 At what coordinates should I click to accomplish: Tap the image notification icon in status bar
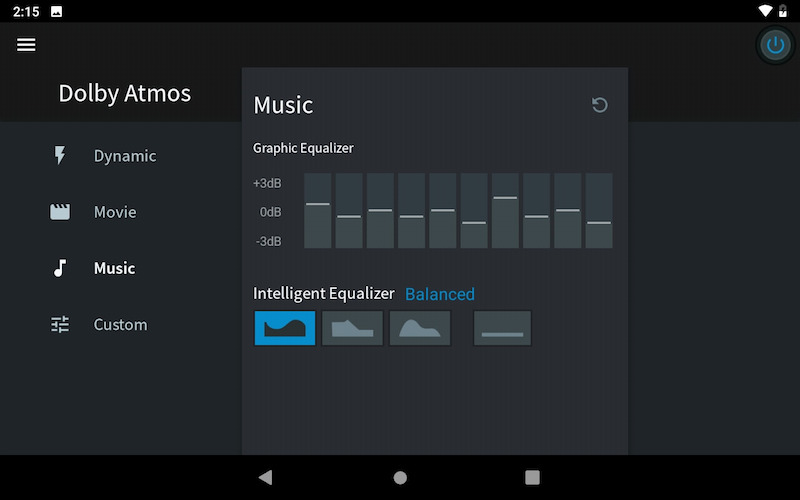point(57,11)
